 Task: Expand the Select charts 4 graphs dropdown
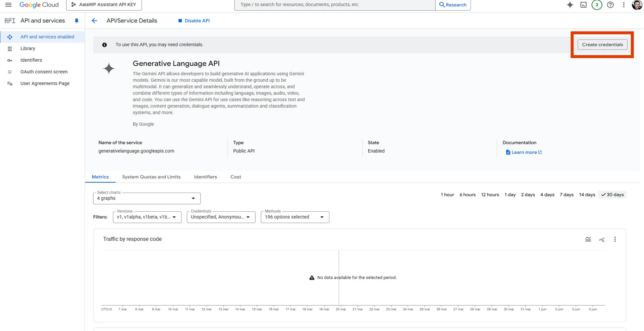pos(147,198)
